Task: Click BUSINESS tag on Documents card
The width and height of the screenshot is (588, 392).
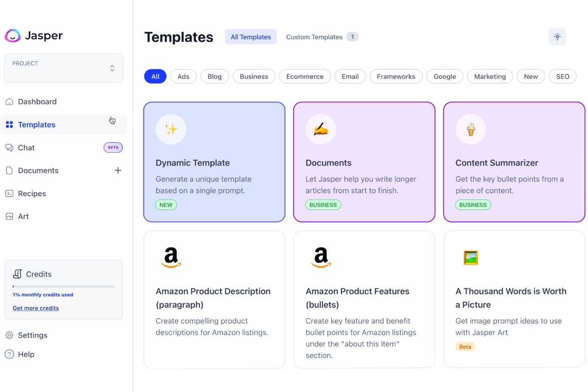Action: point(323,205)
